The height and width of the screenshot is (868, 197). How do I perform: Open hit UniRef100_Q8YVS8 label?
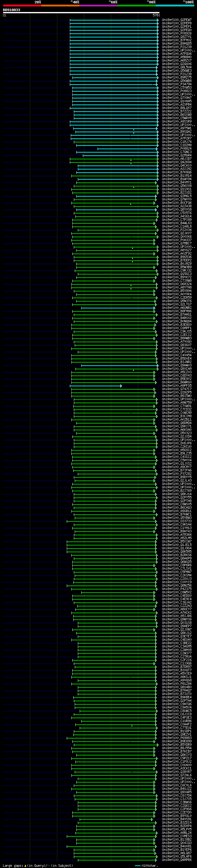tap(177, 210)
